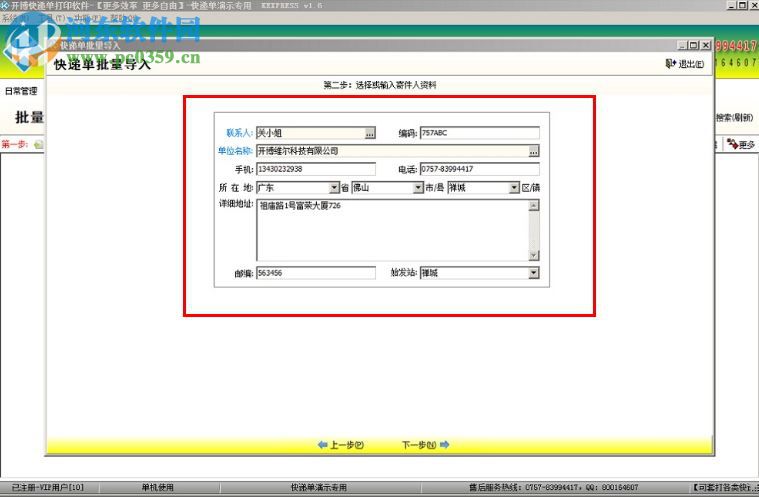Image resolution: width=759 pixels, height=497 pixels.
Task: Open company lookup button beside 单位名称 field
Action: point(533,151)
